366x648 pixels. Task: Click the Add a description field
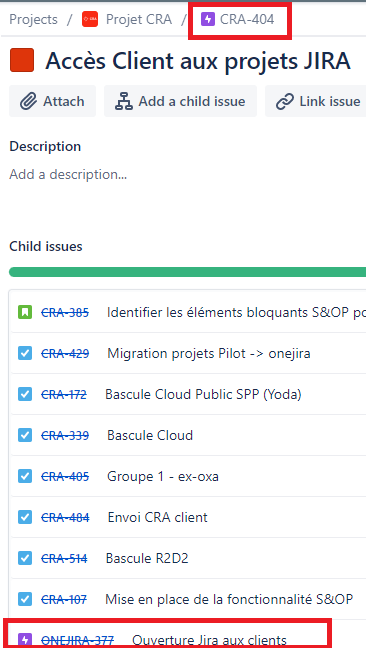tap(68, 174)
